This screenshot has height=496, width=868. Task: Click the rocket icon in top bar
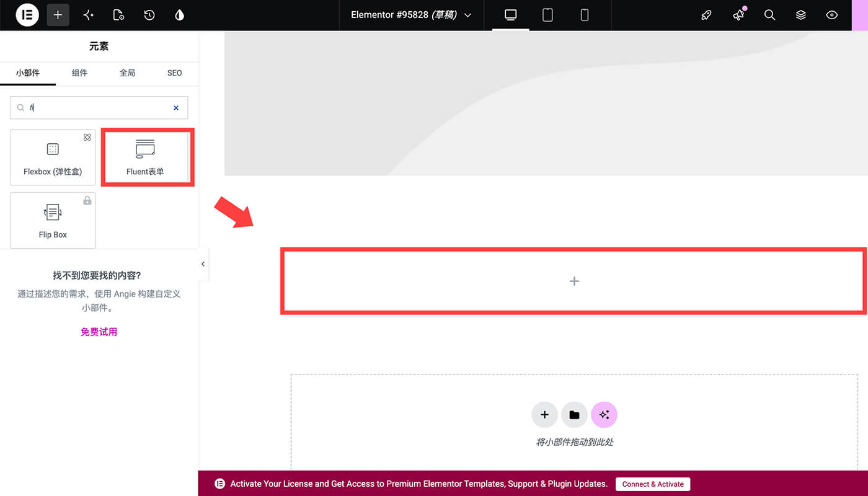[x=706, y=15]
